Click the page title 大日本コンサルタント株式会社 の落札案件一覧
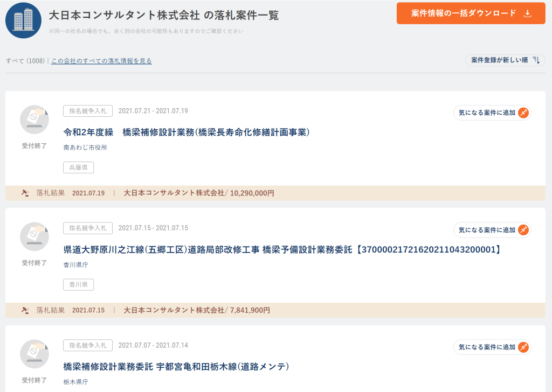This screenshot has width=552, height=392. point(164,15)
